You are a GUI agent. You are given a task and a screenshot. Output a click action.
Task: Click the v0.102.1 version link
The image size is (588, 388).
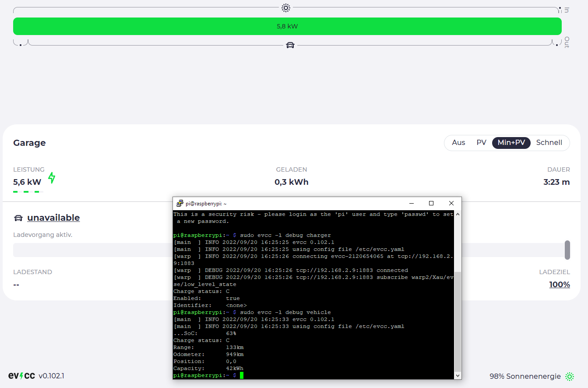point(51,376)
